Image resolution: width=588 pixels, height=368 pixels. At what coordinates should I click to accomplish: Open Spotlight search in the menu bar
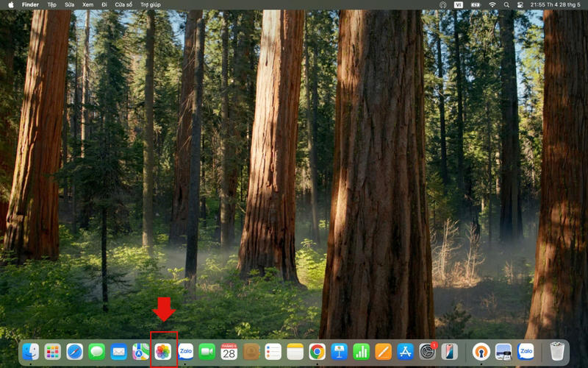pyautogui.click(x=506, y=5)
